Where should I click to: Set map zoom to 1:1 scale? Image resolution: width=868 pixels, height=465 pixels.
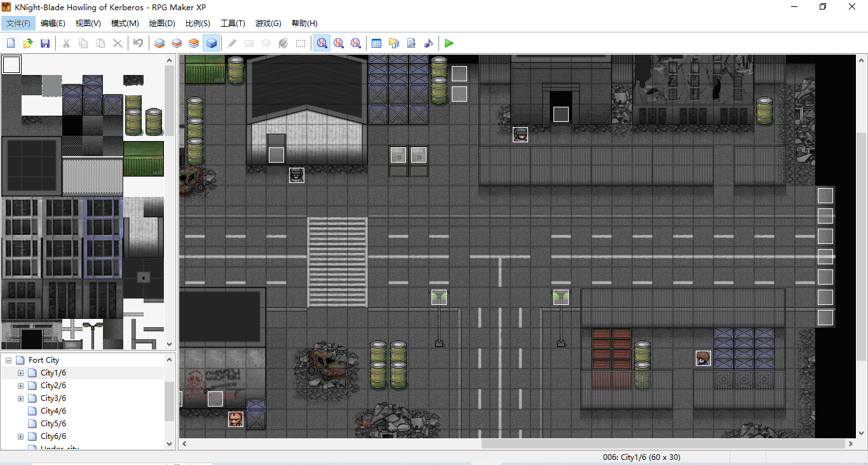coord(322,43)
